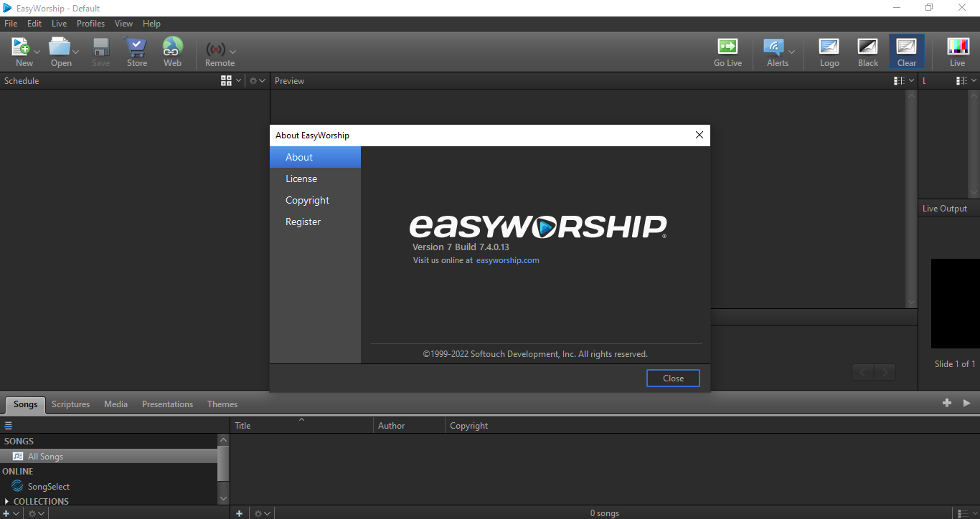The height and width of the screenshot is (519, 980).
Task: Open the Help menu
Action: [151, 24]
